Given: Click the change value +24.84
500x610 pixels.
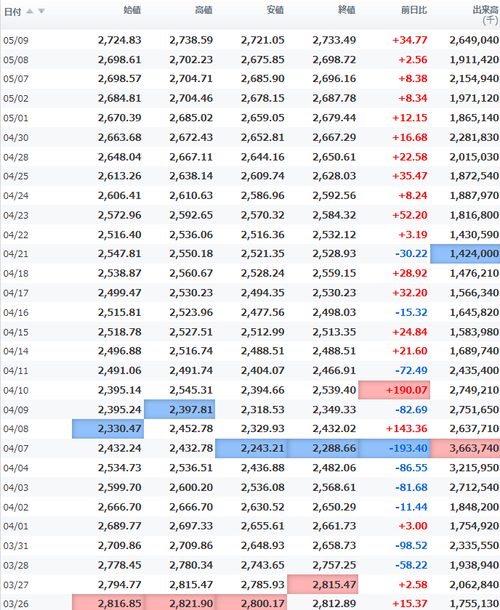Looking at the screenshot, I should click(x=409, y=332).
